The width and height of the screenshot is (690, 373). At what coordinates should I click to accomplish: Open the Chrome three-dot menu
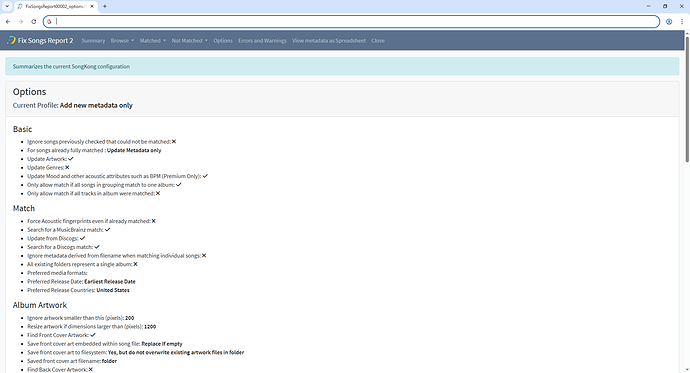(x=682, y=22)
